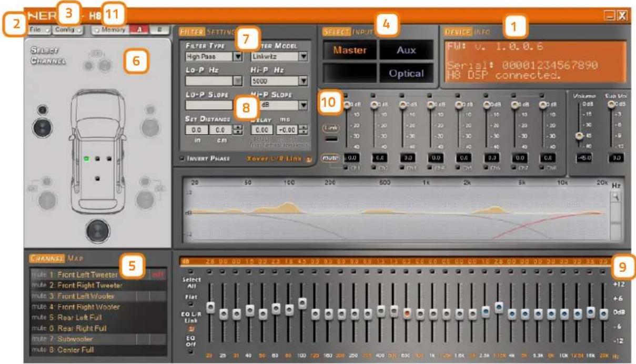Click the channel Link button

point(331,128)
